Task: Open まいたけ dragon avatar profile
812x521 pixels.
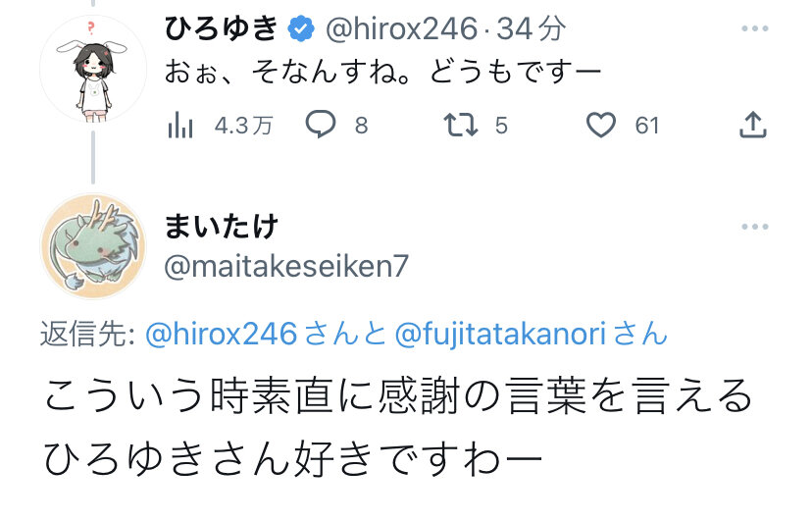Action: [93, 246]
